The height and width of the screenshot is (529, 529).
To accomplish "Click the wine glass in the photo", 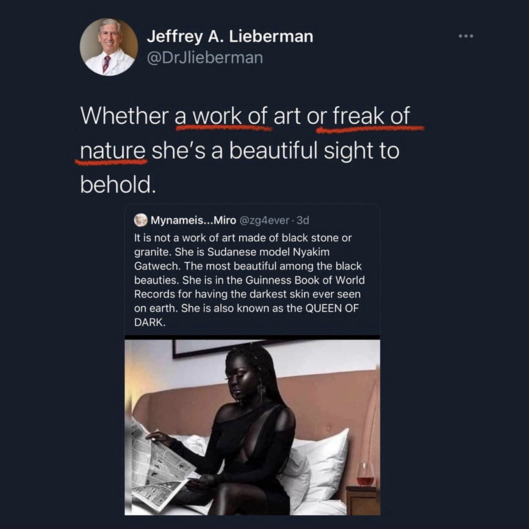I will (x=365, y=474).
